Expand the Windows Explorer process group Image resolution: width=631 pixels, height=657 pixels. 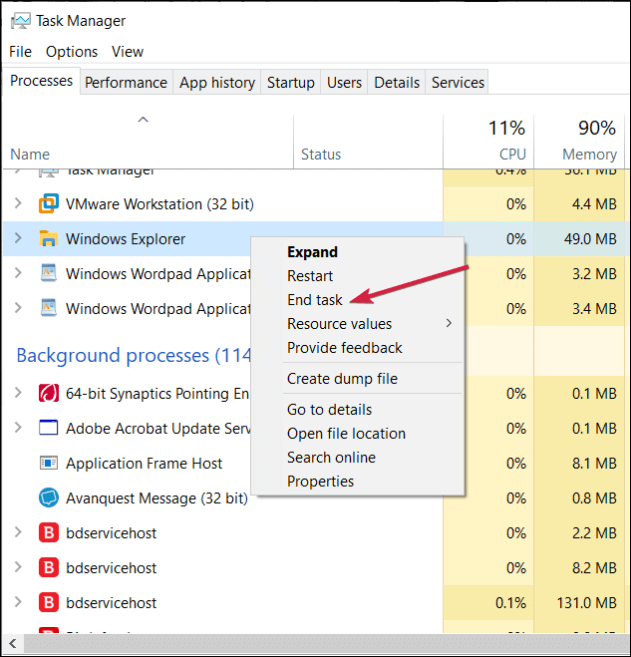point(17,239)
